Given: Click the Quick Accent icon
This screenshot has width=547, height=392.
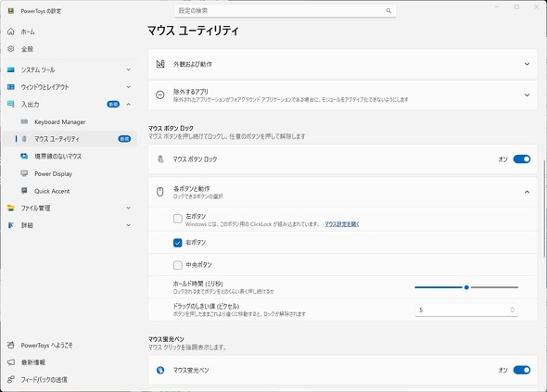Looking at the screenshot, I should (24, 190).
